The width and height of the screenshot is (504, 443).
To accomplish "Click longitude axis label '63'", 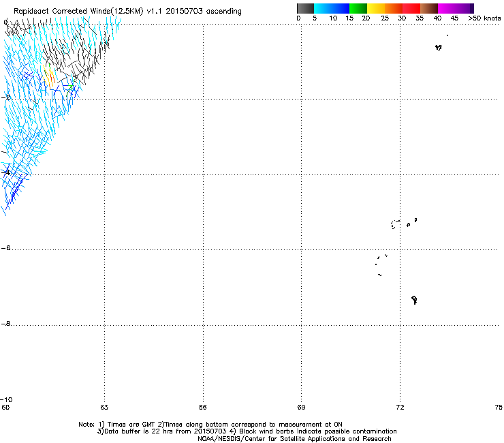I will [x=104, y=408].
